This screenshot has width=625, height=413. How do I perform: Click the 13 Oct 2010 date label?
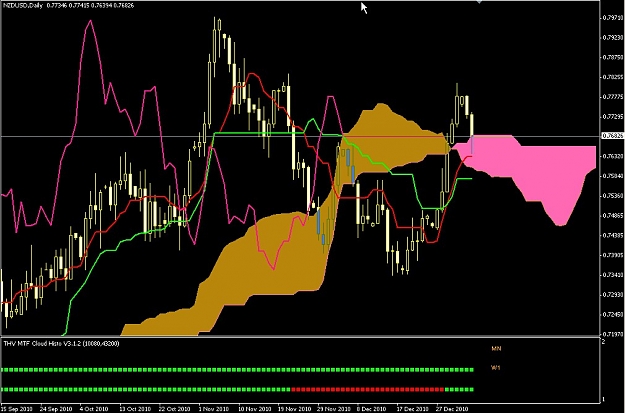point(135,409)
